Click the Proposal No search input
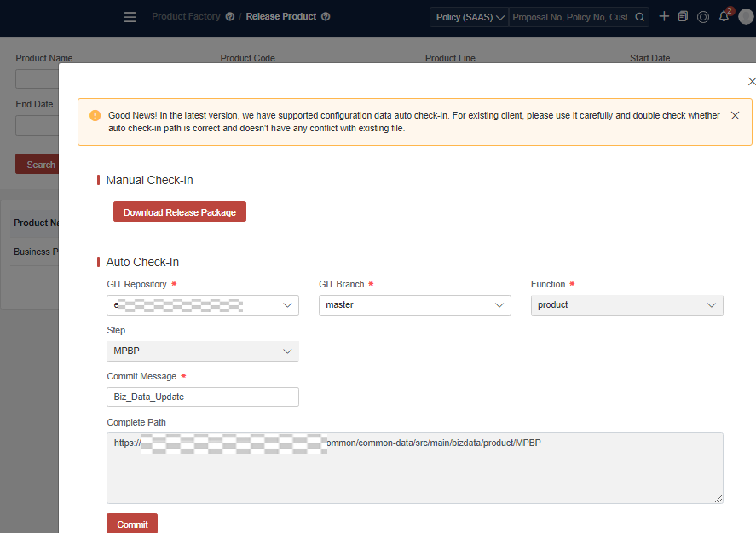Viewport: 756px width, 533px height. [571, 16]
